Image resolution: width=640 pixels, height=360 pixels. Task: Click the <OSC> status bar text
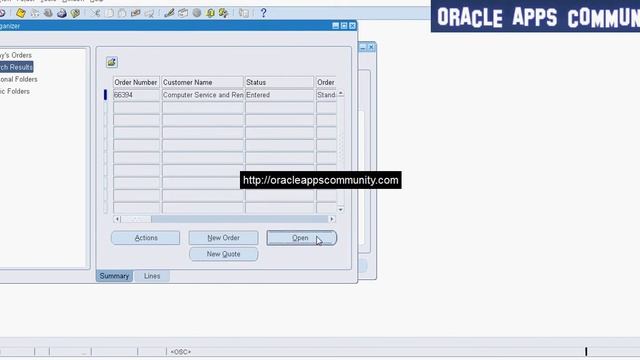(180, 352)
